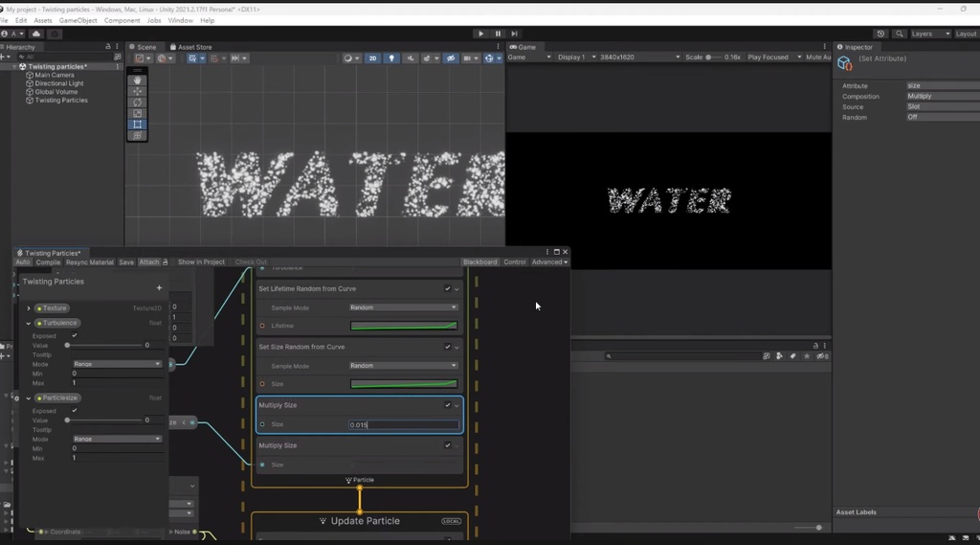
Task: Expand the Texture blackboard property
Action: click(29, 308)
